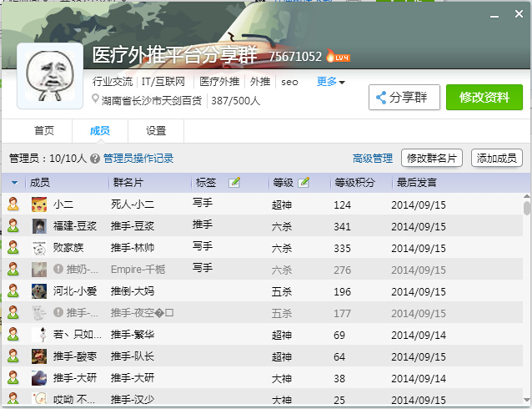Click the edit pencil icon in 标签 column header
Screen dimensions: 532x409
pos(234,182)
